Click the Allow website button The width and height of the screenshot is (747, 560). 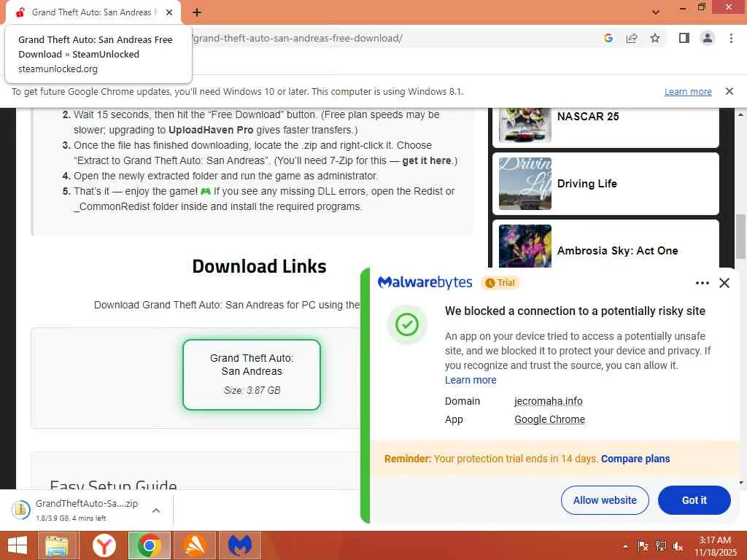[x=605, y=500]
